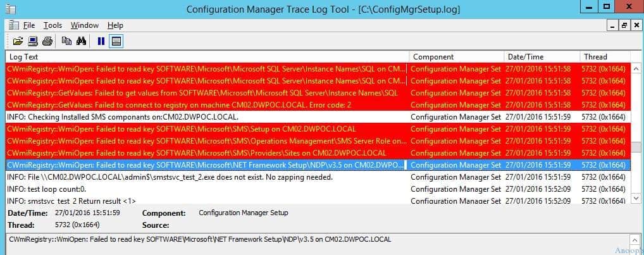
Task: Open the Help menu
Action: coord(115,25)
